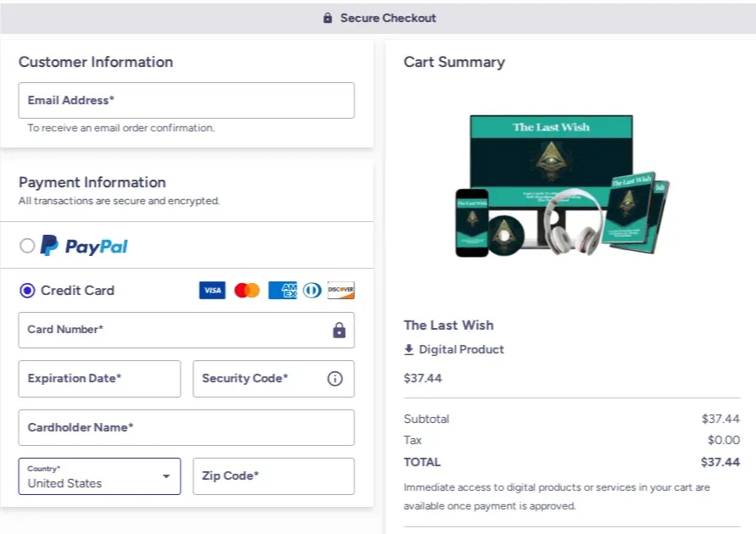Image resolution: width=756 pixels, height=534 pixels.
Task: Expand the United States country selector
Action: (x=99, y=476)
